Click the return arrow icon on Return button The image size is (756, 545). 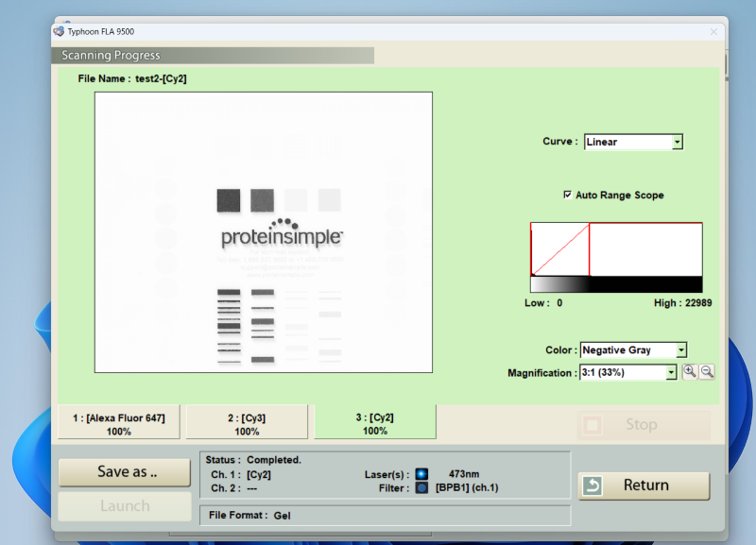click(x=593, y=485)
